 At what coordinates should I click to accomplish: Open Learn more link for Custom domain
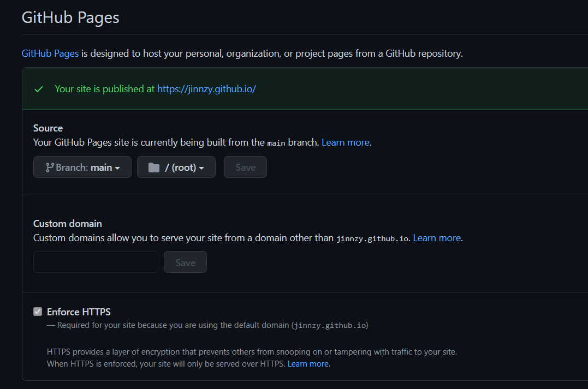[437, 238]
